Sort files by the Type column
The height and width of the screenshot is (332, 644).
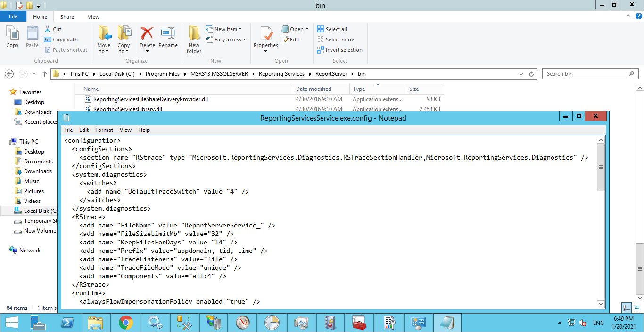coord(378,89)
